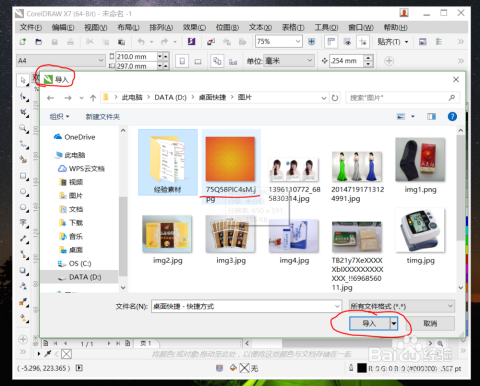Open the 文件 menu

click(x=31, y=27)
